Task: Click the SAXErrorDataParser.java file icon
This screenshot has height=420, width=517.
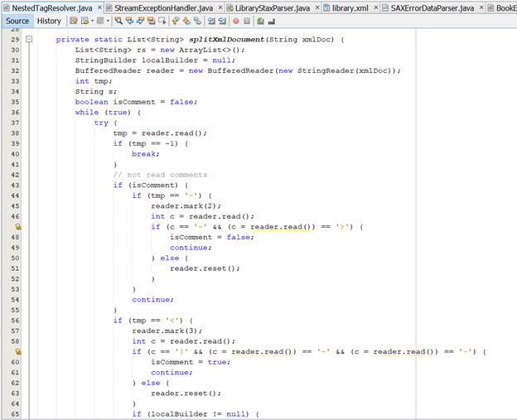Action: pyautogui.click(x=384, y=8)
